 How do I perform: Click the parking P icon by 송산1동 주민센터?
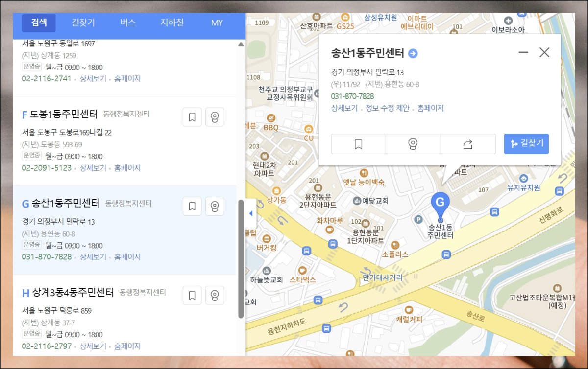(x=418, y=220)
